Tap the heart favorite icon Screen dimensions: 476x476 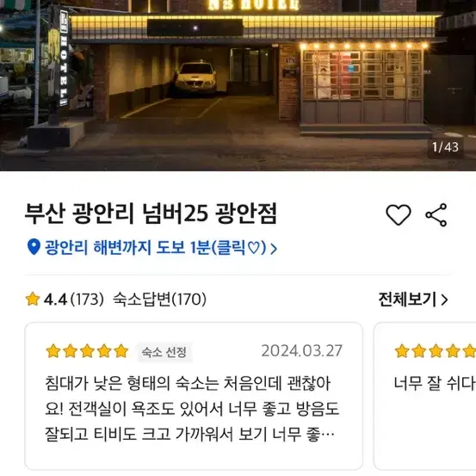tap(399, 215)
